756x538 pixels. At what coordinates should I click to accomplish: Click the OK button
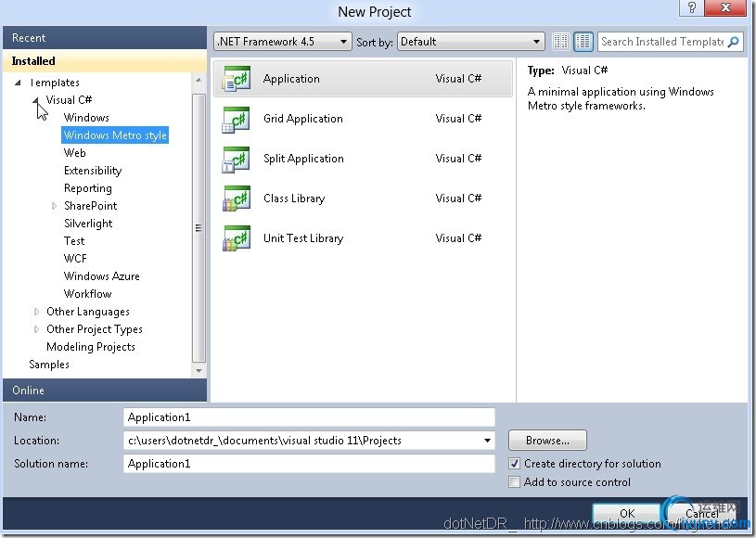point(626,513)
